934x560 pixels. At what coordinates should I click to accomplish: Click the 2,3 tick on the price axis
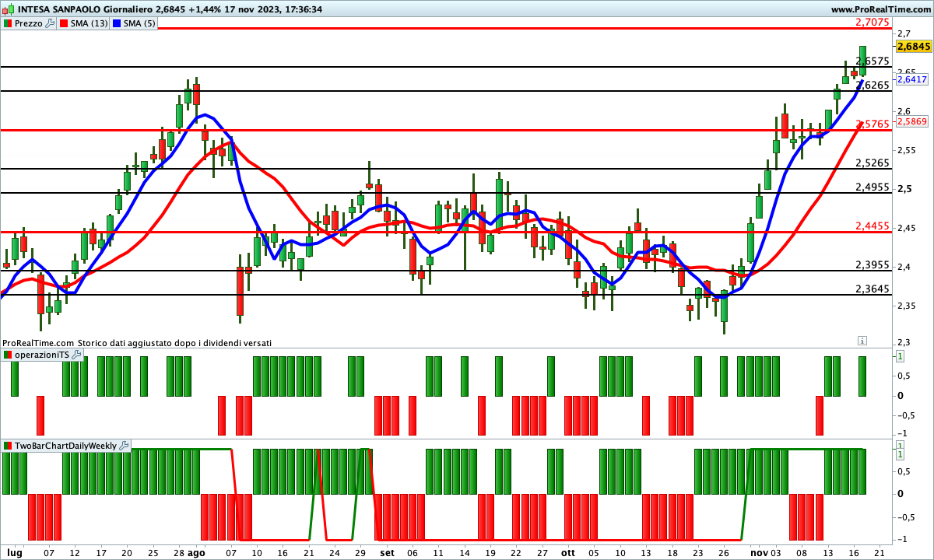[904, 342]
